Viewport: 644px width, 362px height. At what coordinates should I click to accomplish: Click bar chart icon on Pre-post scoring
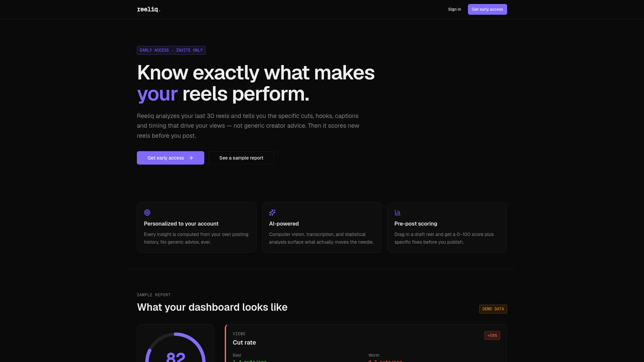coord(398,213)
